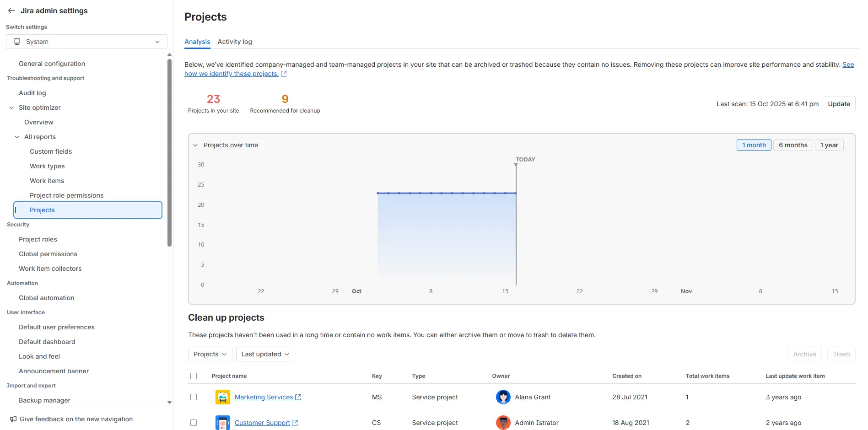Select the 6 months chart range
The image size is (868, 430).
coord(793,145)
